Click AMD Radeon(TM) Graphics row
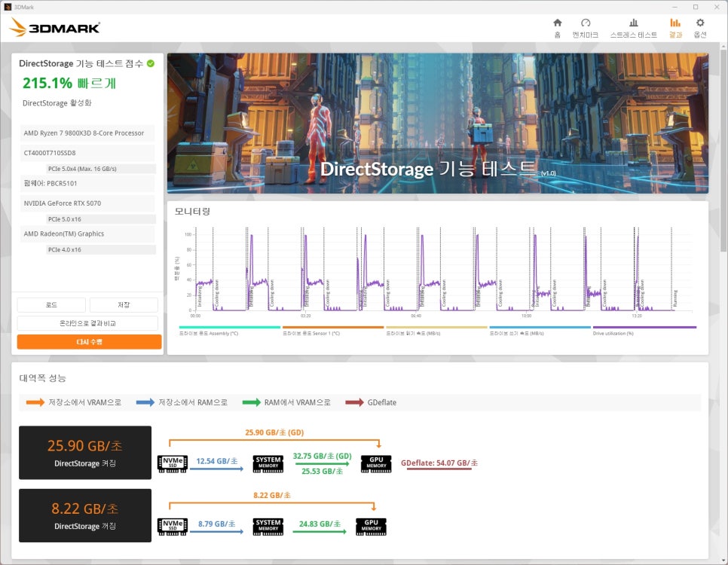The width and height of the screenshot is (728, 565). pyautogui.click(x=87, y=234)
